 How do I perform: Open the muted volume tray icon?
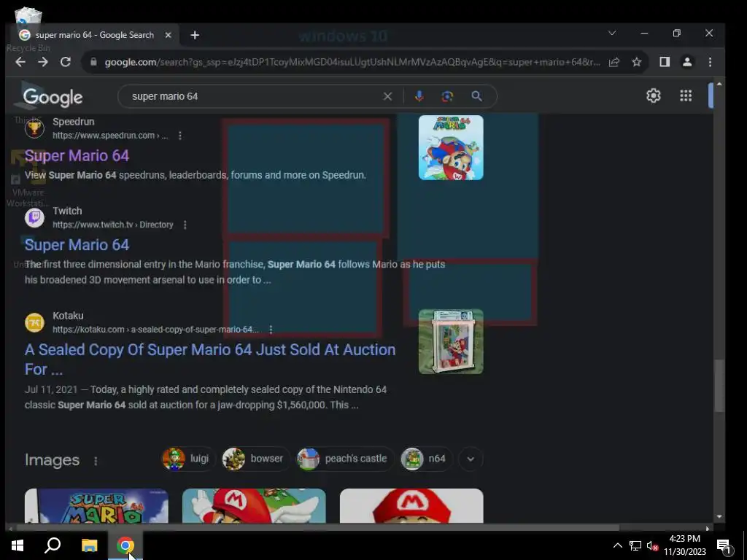(652, 545)
